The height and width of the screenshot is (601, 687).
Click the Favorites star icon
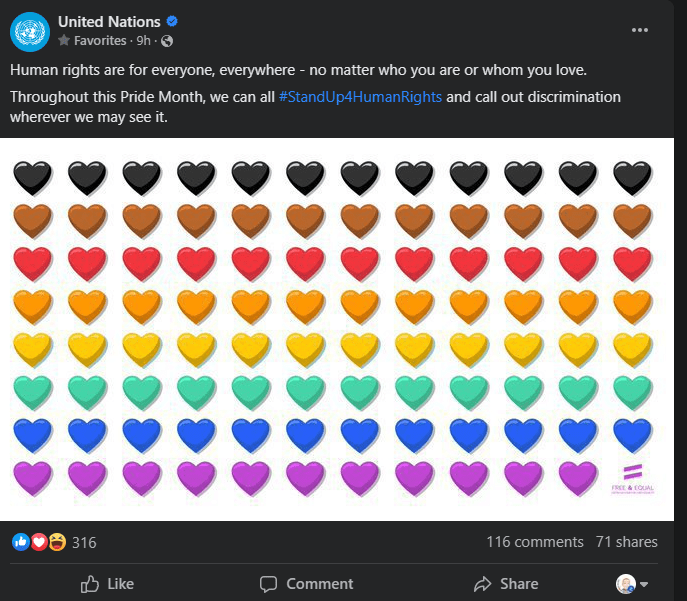pos(64,41)
